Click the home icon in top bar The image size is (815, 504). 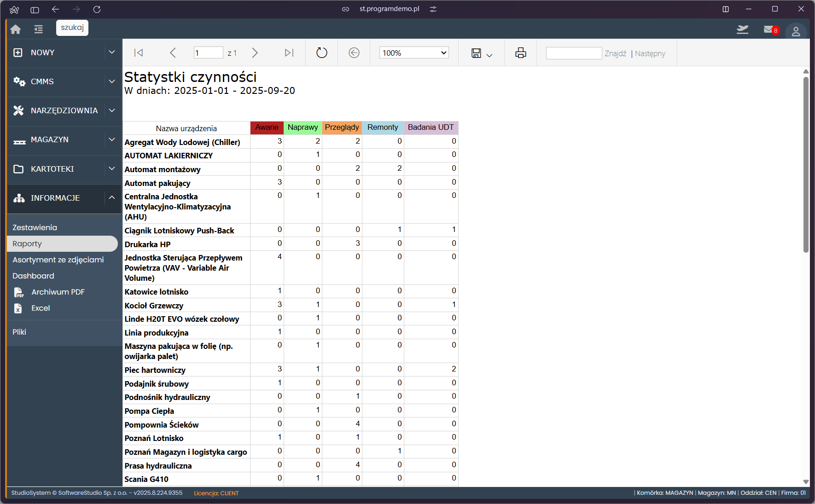click(16, 29)
